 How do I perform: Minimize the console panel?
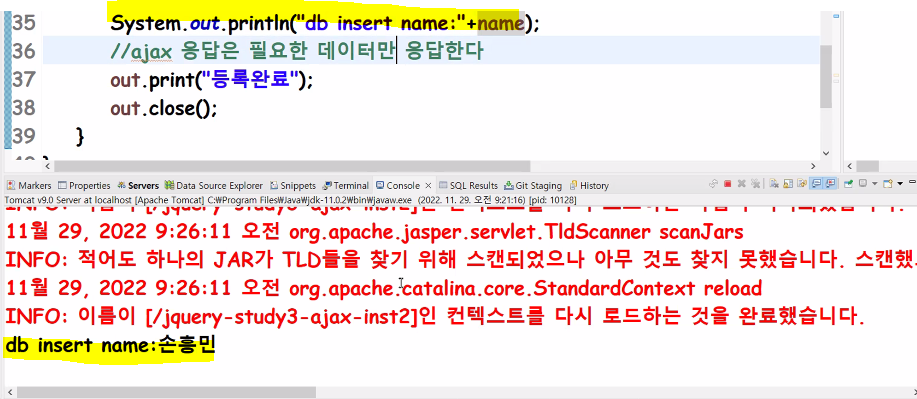pyautogui.click(x=912, y=182)
